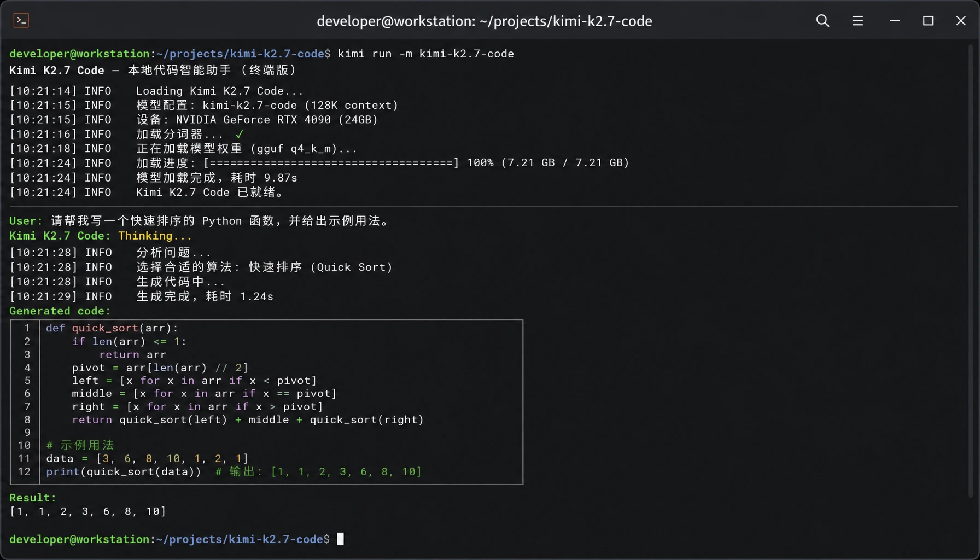This screenshot has width=980, height=560.
Task: Click the loading progress bar at 100%
Action: tap(331, 163)
